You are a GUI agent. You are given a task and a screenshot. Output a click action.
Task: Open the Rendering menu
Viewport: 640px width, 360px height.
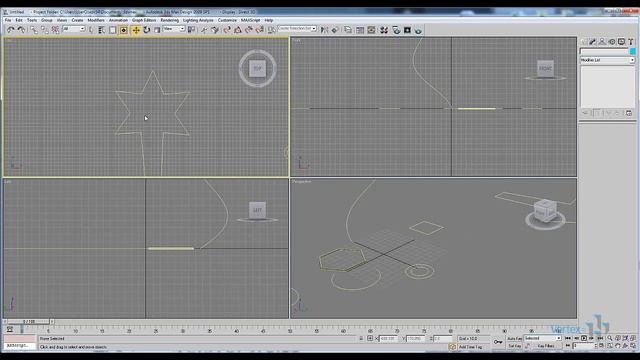[169, 20]
